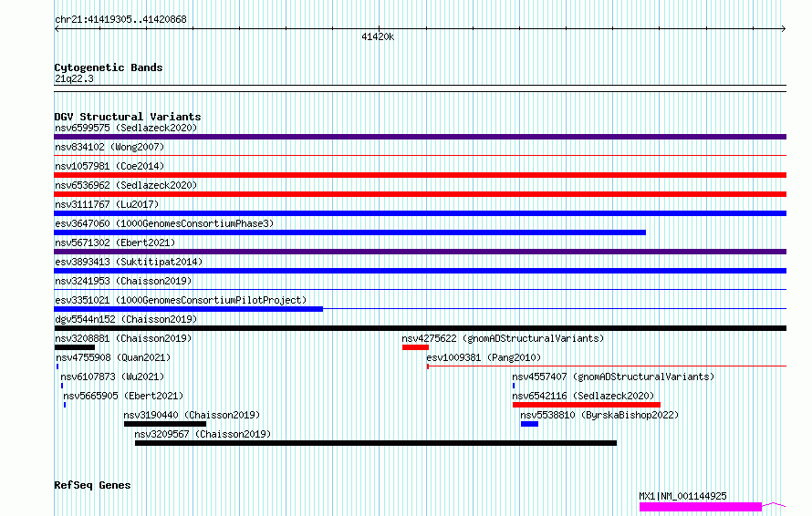Click the left arrow of the ruler
The height and width of the screenshot is (516, 812).
[57, 29]
